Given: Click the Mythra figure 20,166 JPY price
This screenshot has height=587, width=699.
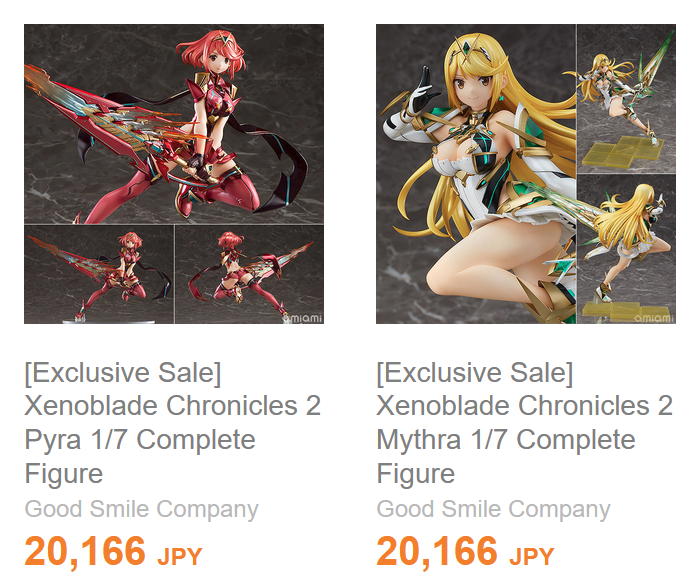Looking at the screenshot, I should point(465,552).
